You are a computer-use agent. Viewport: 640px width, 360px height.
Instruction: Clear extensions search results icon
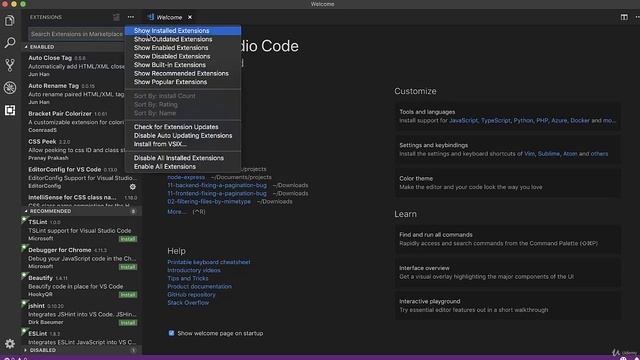116,17
